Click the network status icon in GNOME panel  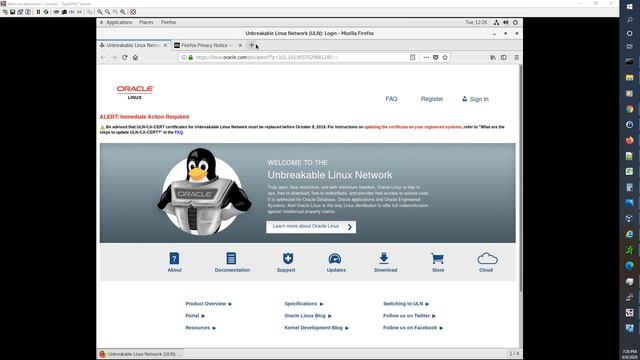click(496, 22)
